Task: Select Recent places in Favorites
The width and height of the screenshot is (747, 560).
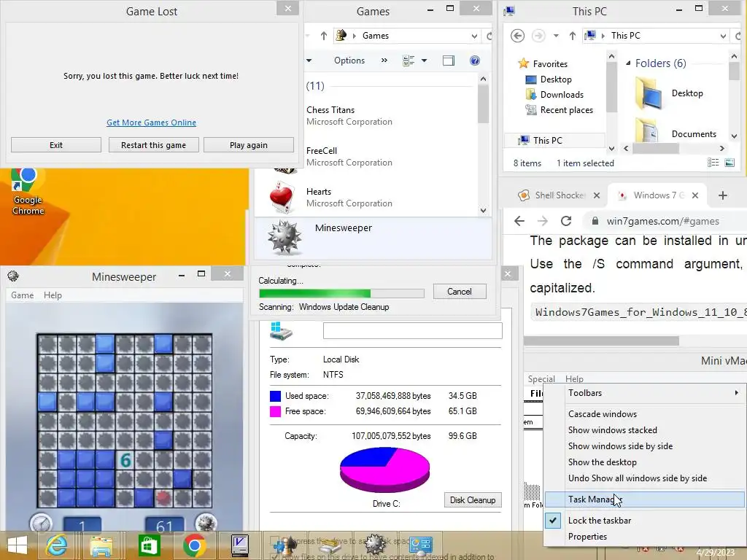Action: (566, 110)
